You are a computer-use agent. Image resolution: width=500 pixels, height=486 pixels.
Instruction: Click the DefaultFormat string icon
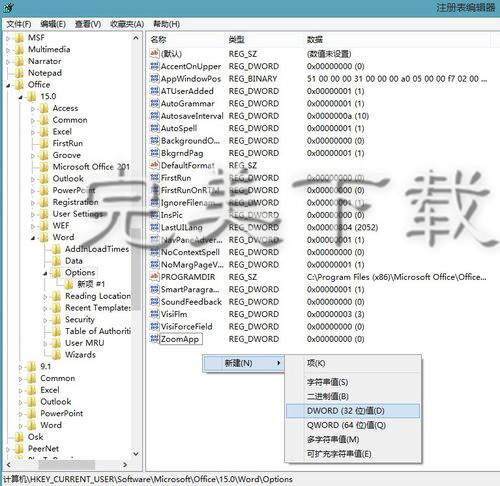point(154,165)
